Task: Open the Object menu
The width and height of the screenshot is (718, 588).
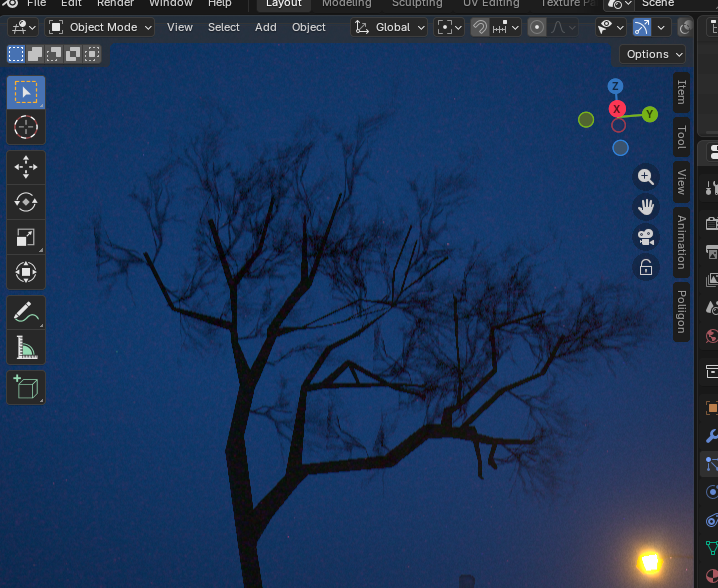Action: 309,27
